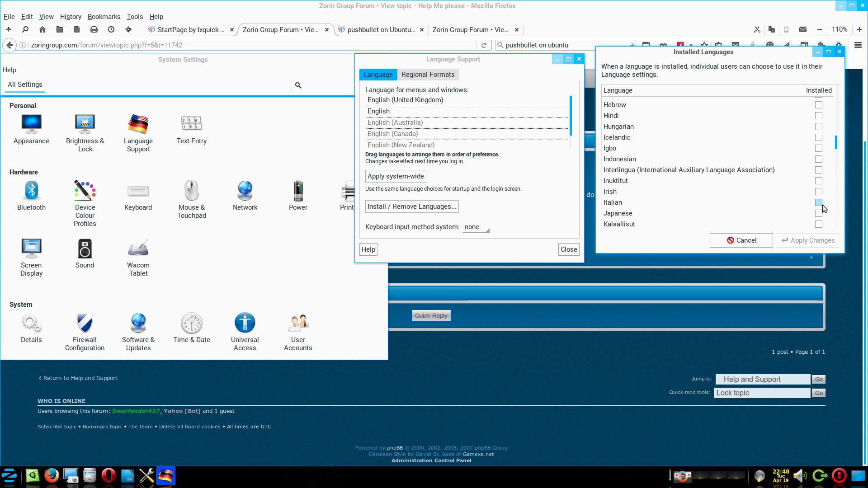868x488 pixels.
Task: Enable the Hebrew language checkbox
Action: pyautogui.click(x=818, y=105)
